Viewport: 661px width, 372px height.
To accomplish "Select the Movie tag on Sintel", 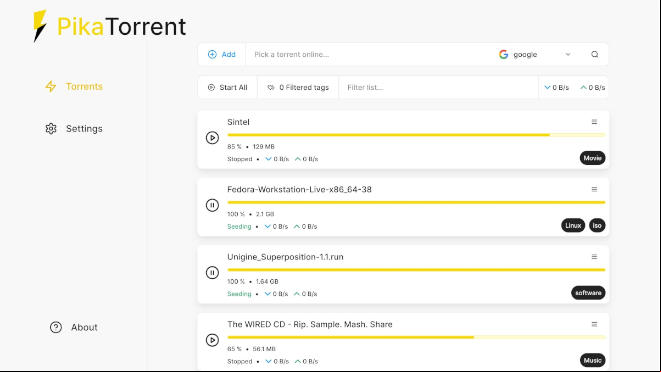I will click(592, 158).
